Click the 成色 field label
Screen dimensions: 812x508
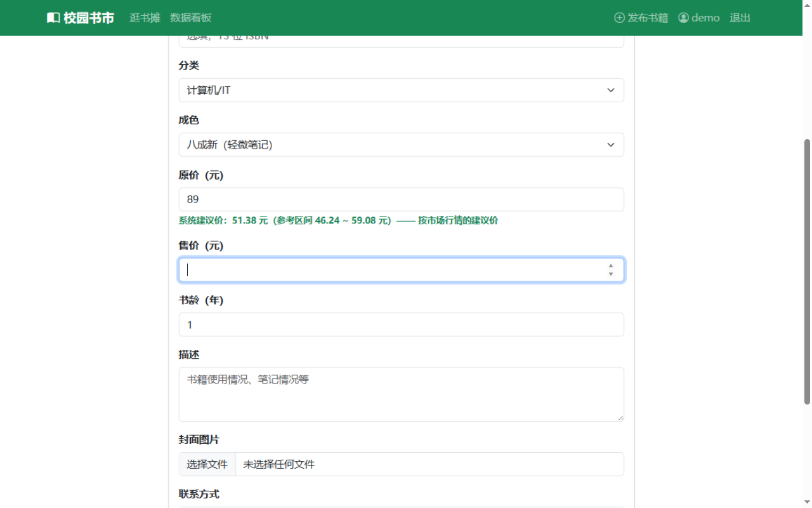tap(189, 120)
